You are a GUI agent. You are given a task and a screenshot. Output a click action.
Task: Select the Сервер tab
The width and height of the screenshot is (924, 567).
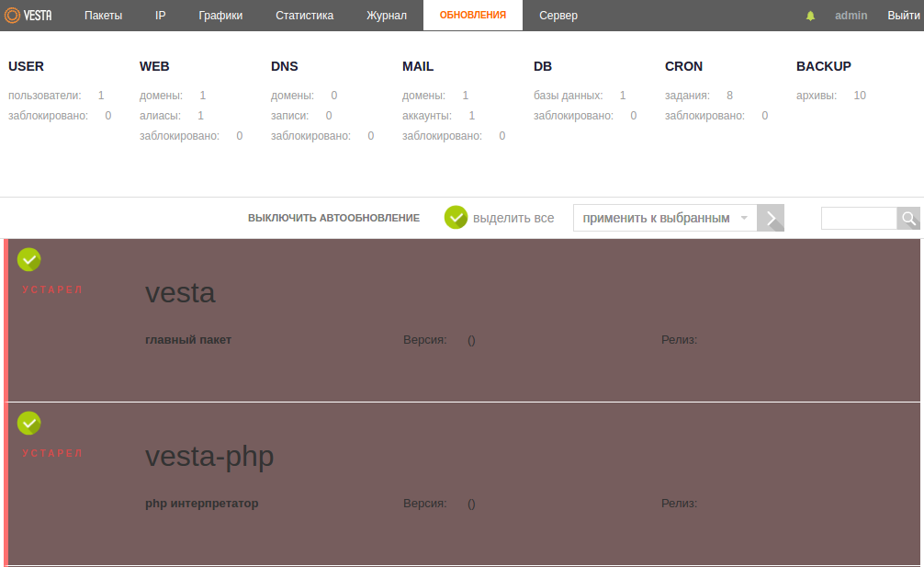coord(558,16)
